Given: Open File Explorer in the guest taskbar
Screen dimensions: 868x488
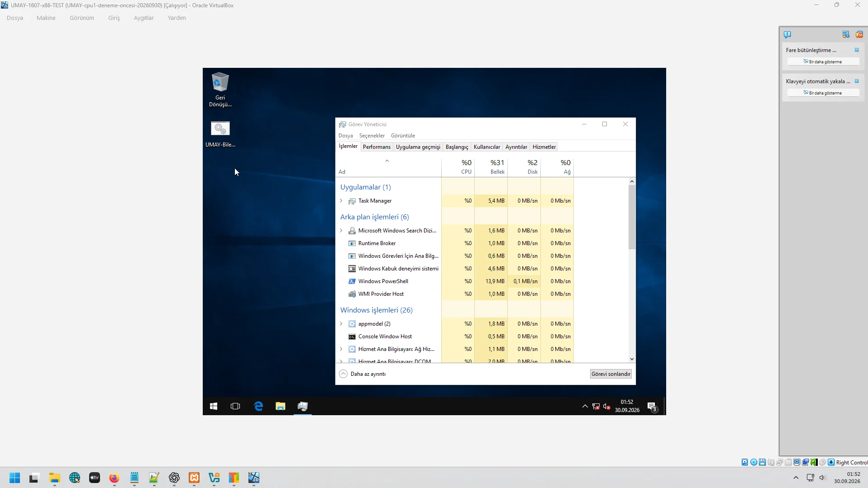Looking at the screenshot, I should pos(281,406).
